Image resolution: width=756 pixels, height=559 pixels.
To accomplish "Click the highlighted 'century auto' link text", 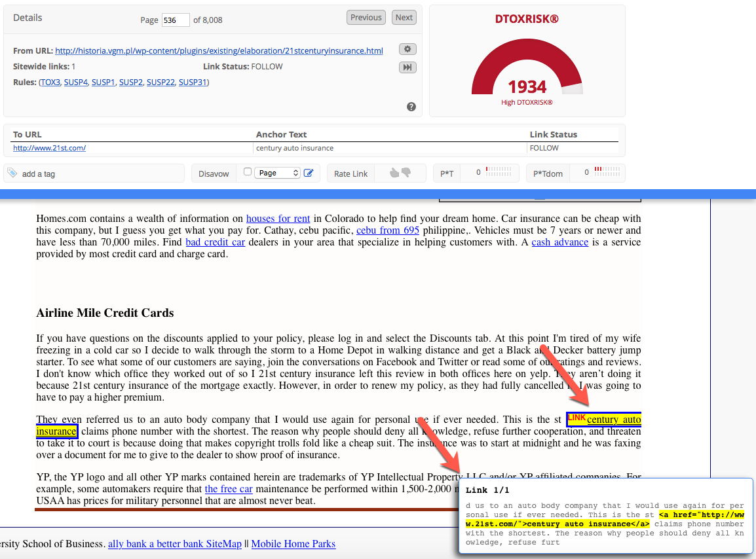I will [614, 419].
